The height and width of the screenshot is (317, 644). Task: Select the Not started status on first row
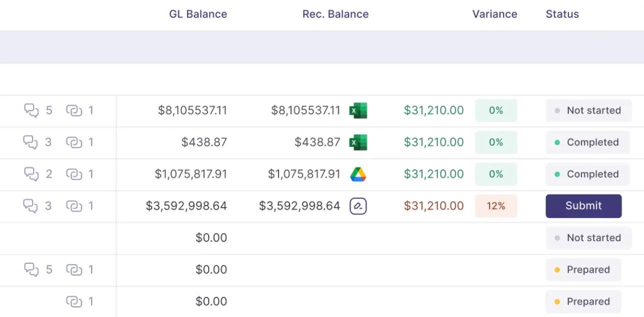tap(588, 110)
